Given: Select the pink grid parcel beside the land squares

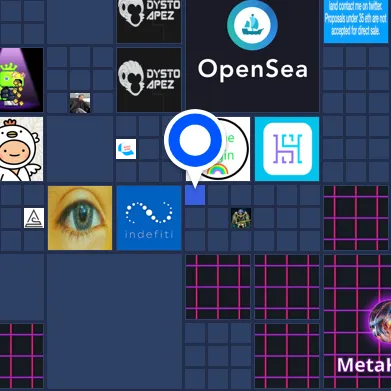Looking at the screenshot, I should (356, 218).
